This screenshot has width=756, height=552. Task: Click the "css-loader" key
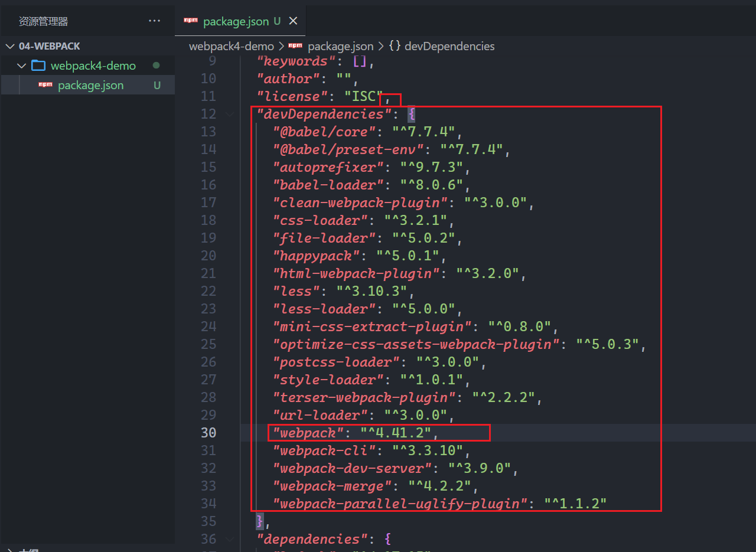pyautogui.click(x=320, y=220)
